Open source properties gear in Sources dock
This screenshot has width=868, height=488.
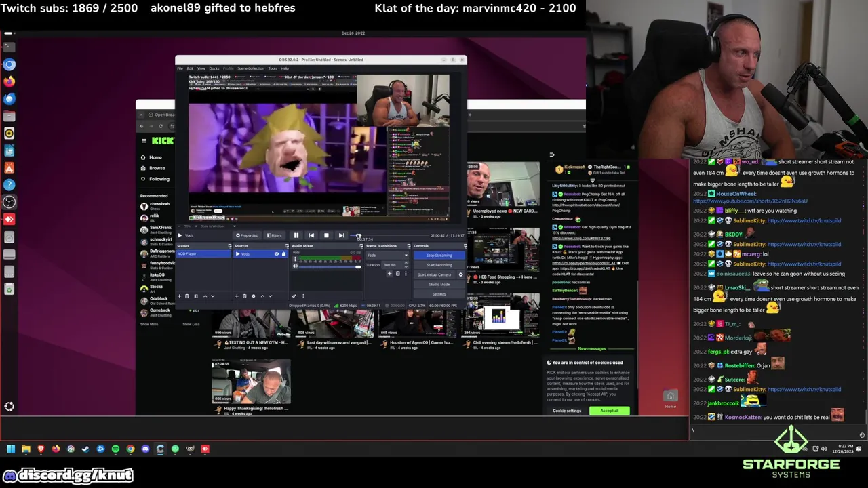[x=254, y=296]
